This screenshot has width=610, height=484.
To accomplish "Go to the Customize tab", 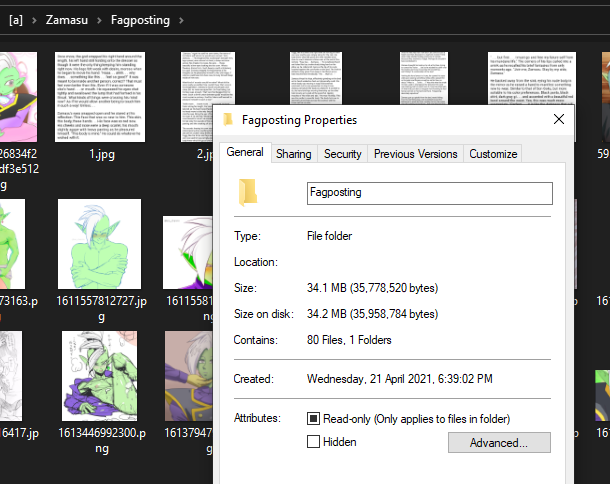I will [493, 154].
